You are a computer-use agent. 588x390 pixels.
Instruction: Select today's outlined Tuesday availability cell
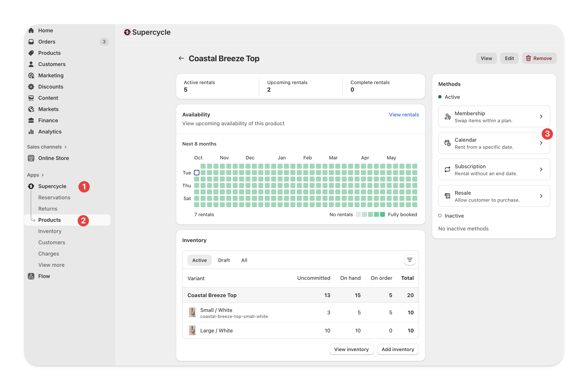(x=196, y=173)
